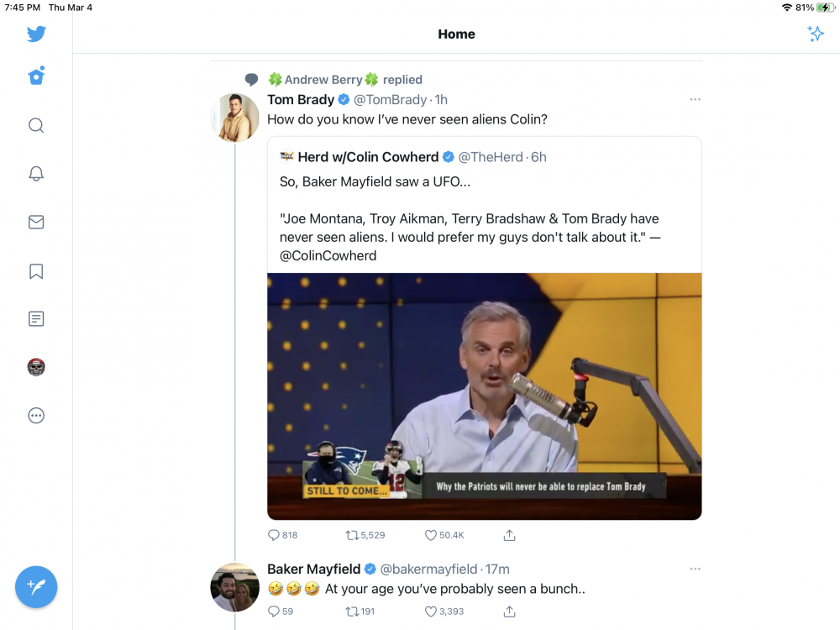Open Bookmarks icon in sidebar

(36, 271)
